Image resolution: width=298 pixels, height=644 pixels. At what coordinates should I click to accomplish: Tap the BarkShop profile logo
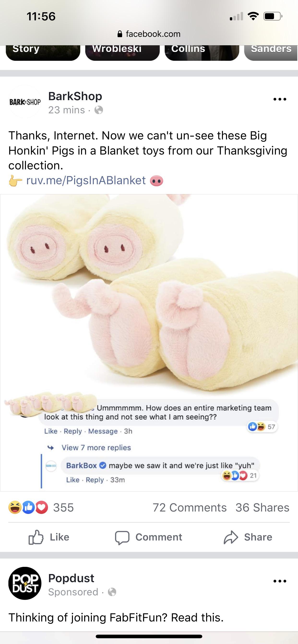point(25,102)
